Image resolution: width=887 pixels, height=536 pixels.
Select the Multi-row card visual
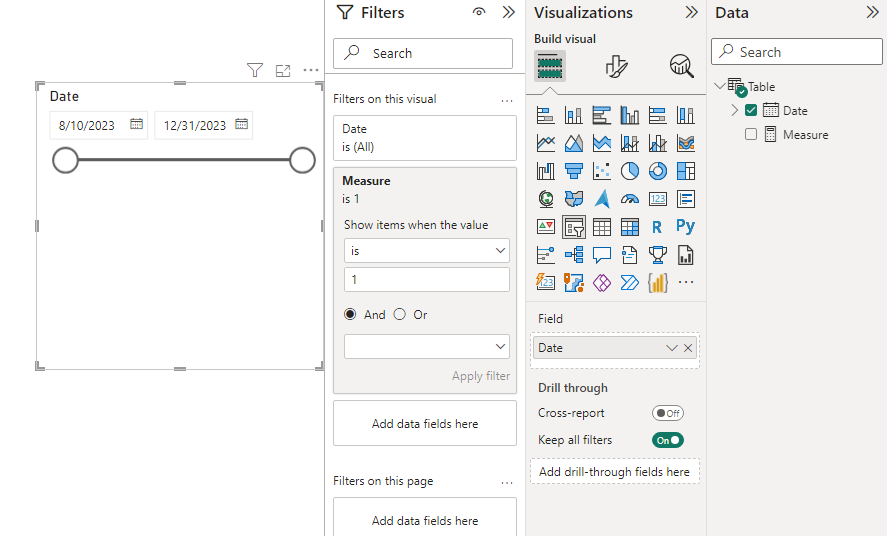[686, 198]
